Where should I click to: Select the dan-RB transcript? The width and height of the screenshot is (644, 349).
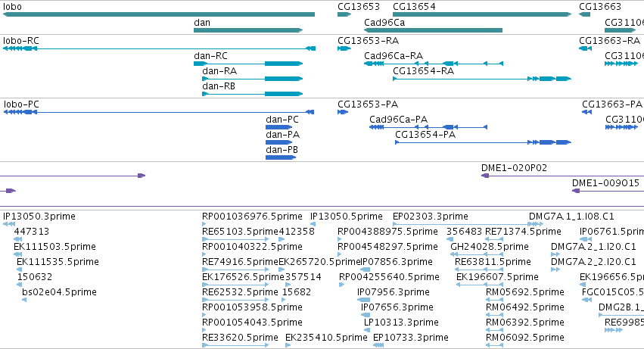pyautogui.click(x=252, y=94)
